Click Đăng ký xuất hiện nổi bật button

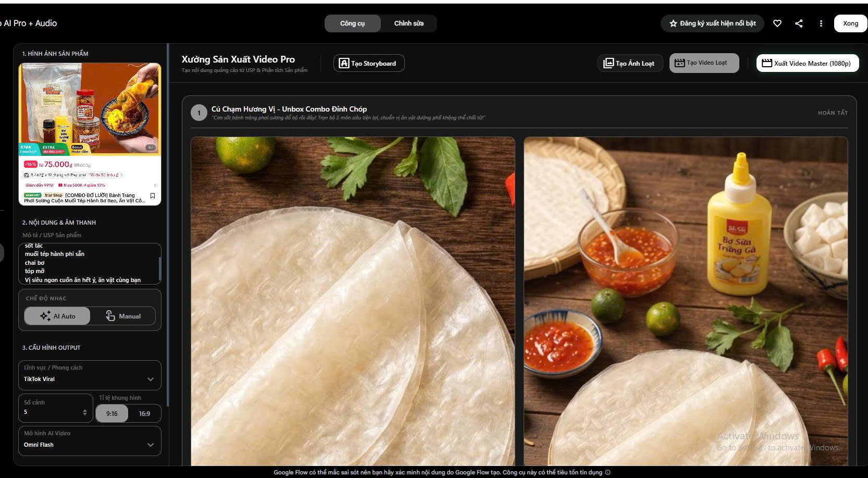pos(712,23)
